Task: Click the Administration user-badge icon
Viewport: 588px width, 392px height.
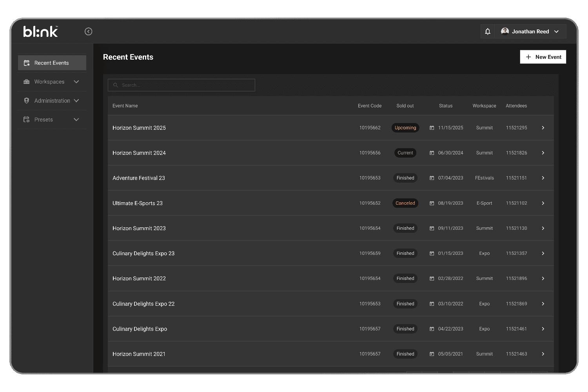Action: point(26,100)
